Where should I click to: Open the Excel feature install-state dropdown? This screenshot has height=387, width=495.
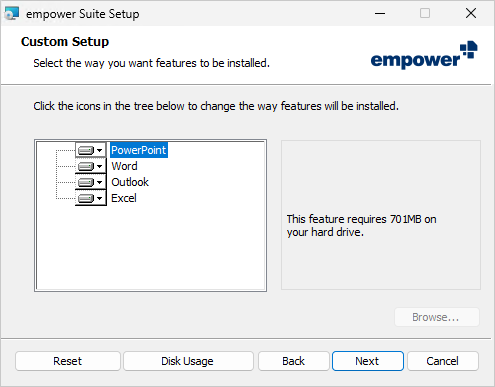click(91, 198)
